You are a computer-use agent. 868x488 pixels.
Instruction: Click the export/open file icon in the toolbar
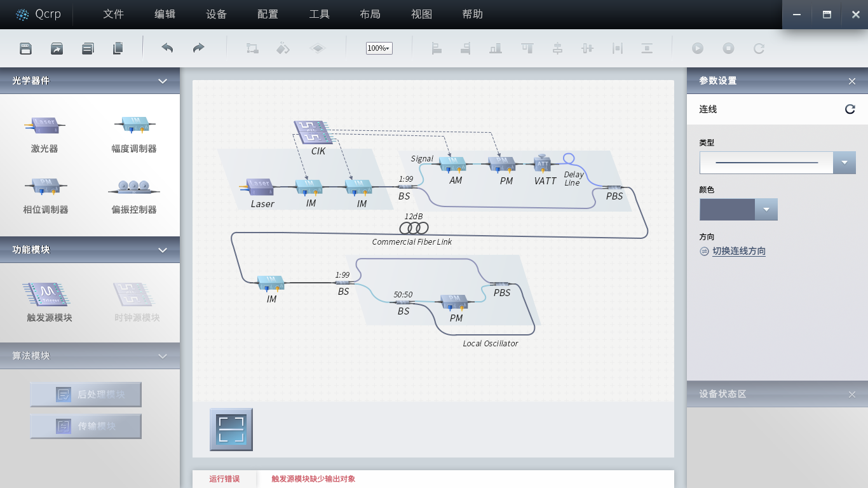pyautogui.click(x=57, y=48)
